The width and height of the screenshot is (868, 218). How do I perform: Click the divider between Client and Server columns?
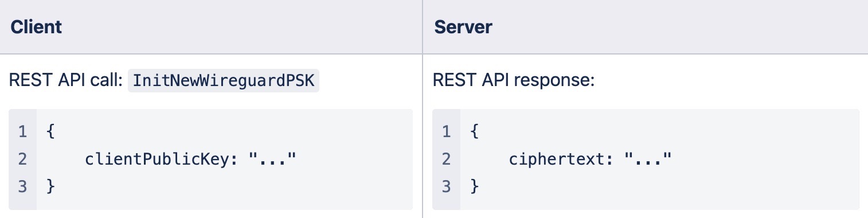423,109
